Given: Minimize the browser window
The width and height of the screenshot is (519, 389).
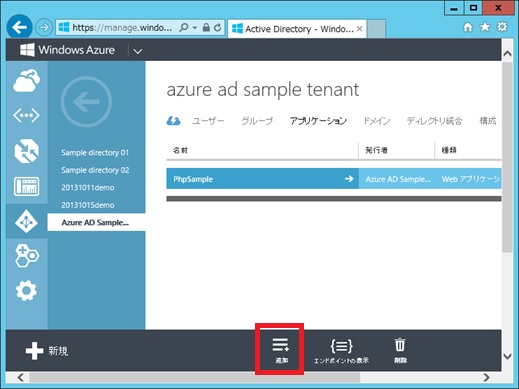Looking at the screenshot, I should coord(454,8).
